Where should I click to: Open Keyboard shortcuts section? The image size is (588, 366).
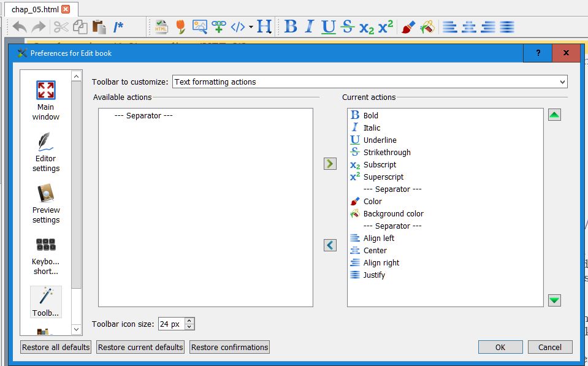pos(46,255)
